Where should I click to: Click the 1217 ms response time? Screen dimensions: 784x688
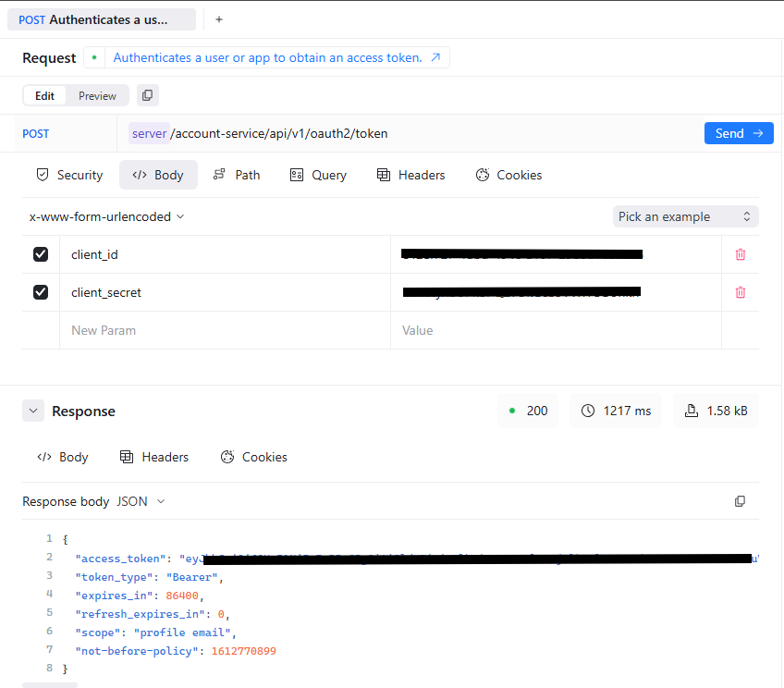tap(616, 411)
